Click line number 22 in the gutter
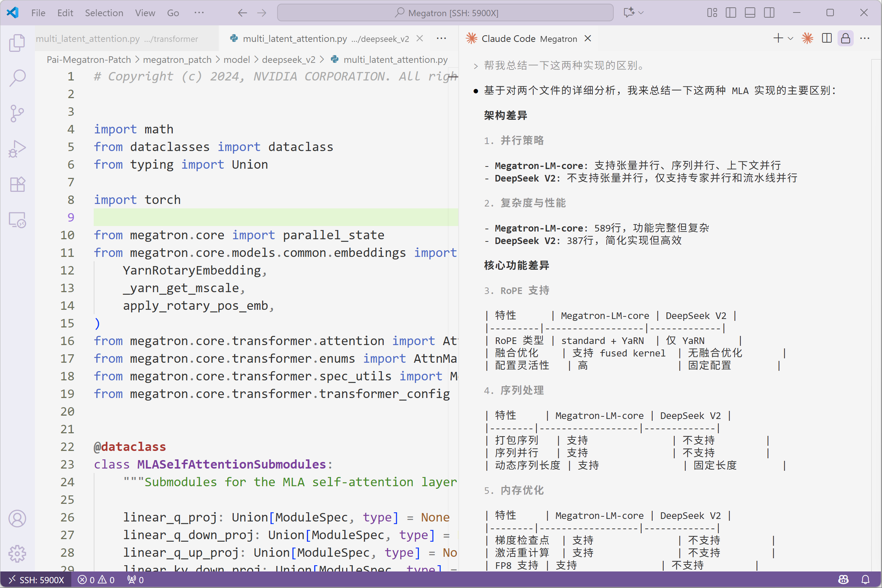 pos(68,447)
